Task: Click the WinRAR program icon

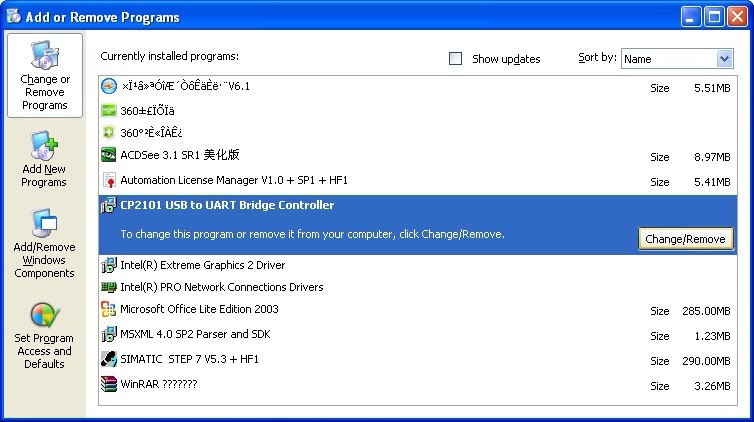Action: pos(109,384)
